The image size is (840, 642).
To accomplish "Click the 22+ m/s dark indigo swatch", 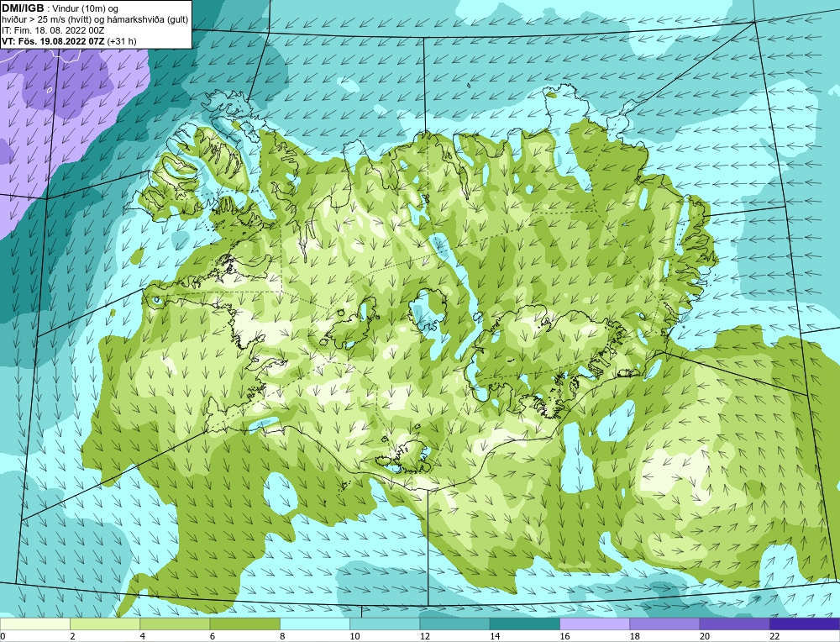I will [805, 624].
